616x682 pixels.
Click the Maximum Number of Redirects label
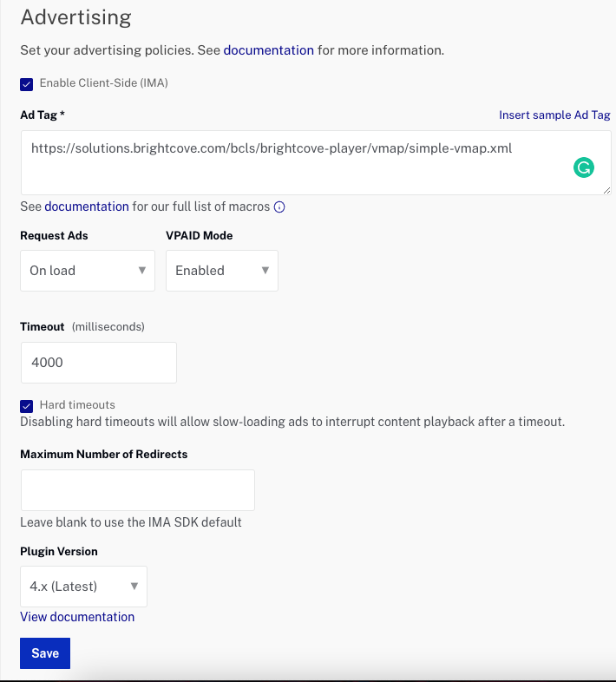[104, 454]
